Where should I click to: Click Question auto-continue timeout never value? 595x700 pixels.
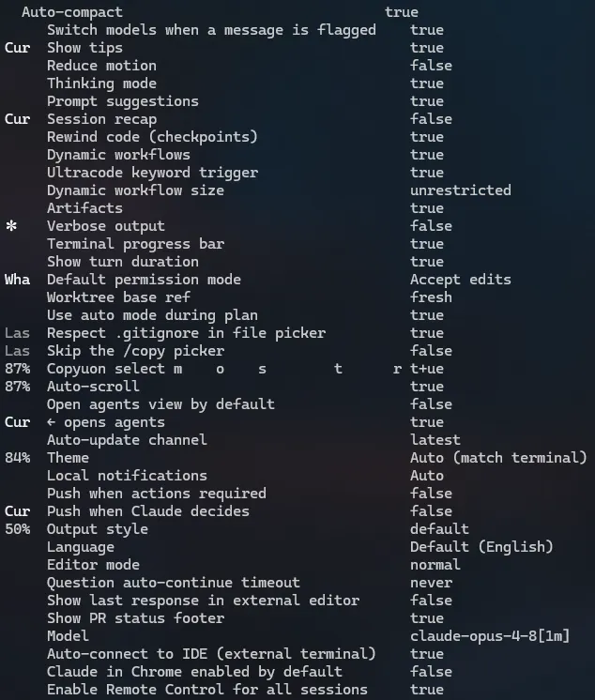(431, 583)
